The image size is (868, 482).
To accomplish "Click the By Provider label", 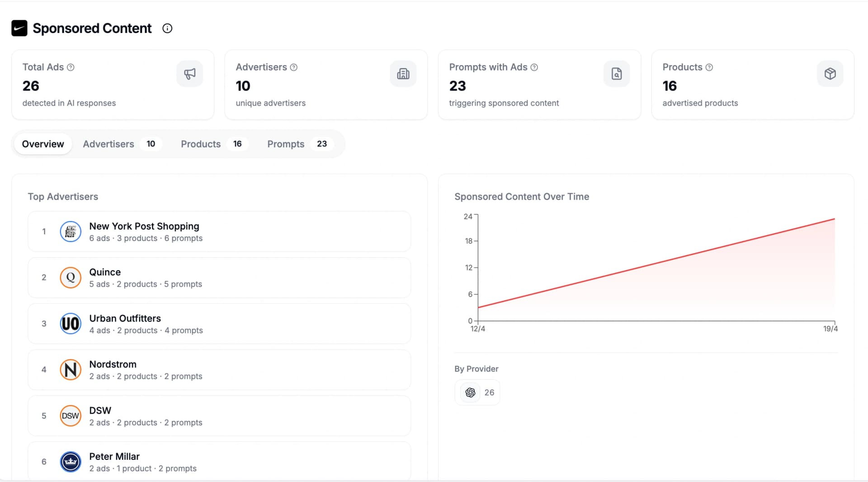I will (x=476, y=369).
